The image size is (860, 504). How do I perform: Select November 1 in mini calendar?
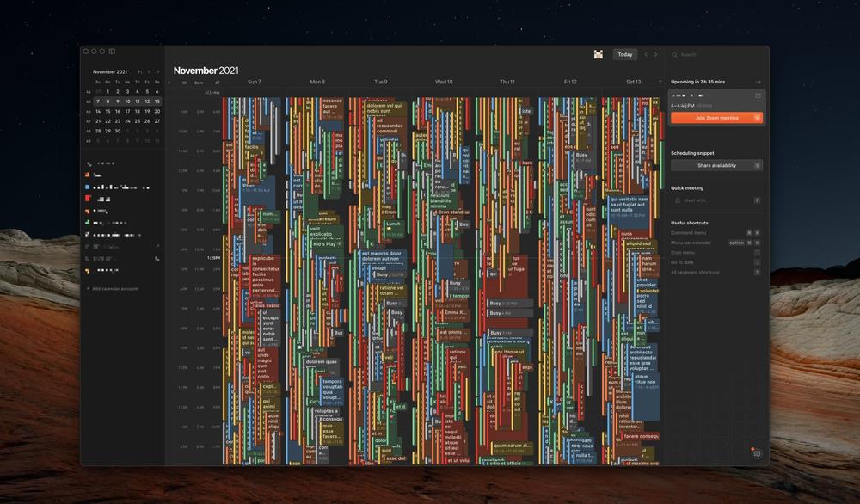coord(108,91)
